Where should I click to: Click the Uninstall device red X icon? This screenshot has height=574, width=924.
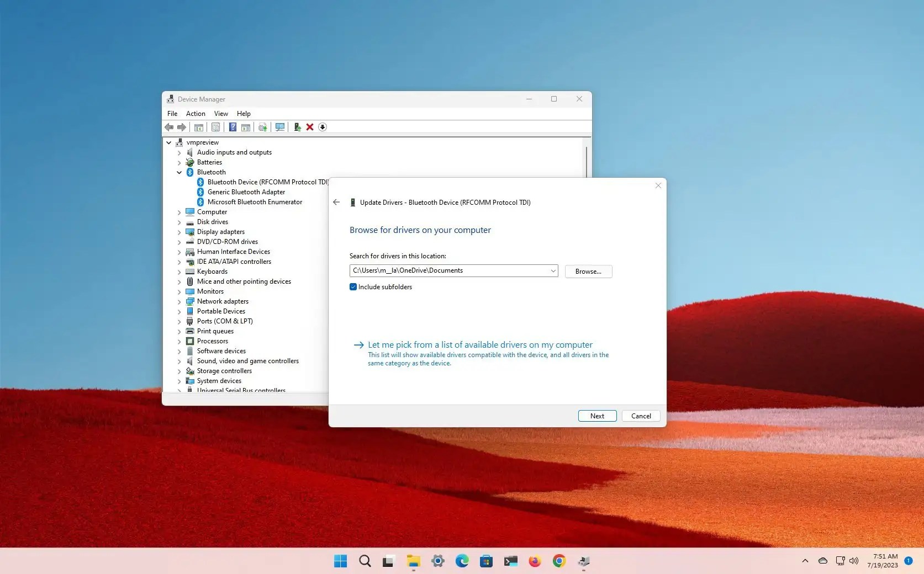(x=310, y=127)
